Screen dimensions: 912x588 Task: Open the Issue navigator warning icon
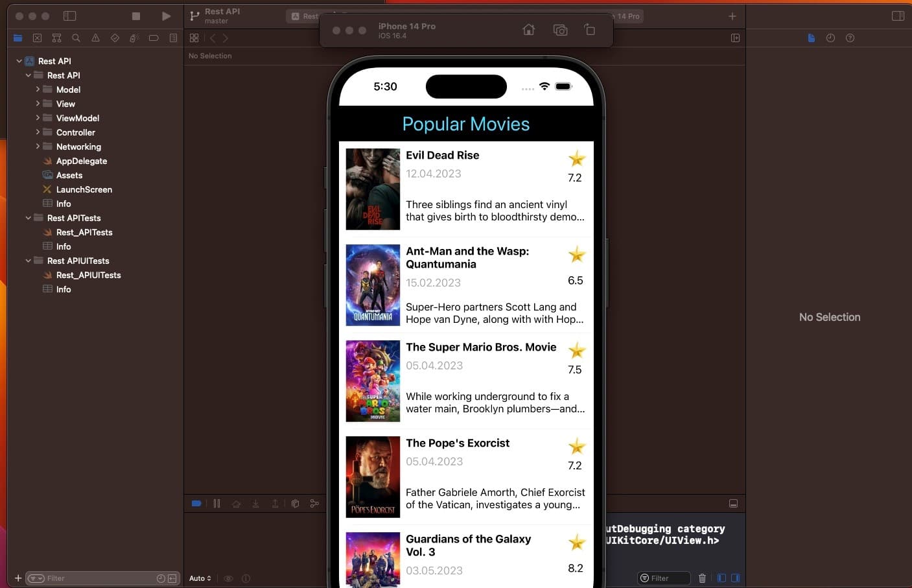tap(95, 38)
